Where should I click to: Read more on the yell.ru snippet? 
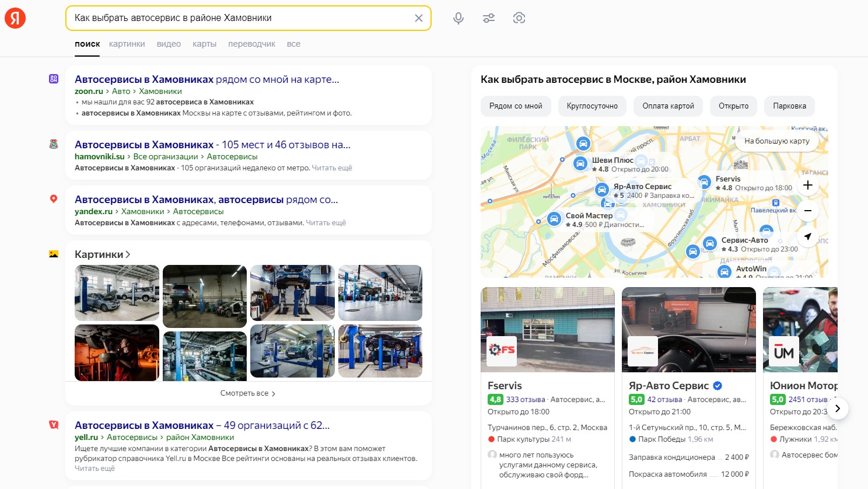coord(94,469)
